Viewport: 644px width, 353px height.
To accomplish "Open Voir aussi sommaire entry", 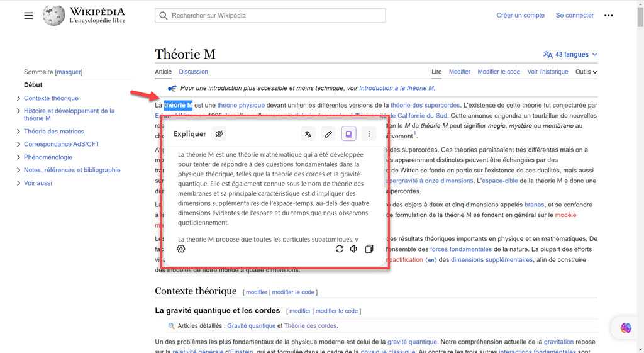I will pos(38,183).
